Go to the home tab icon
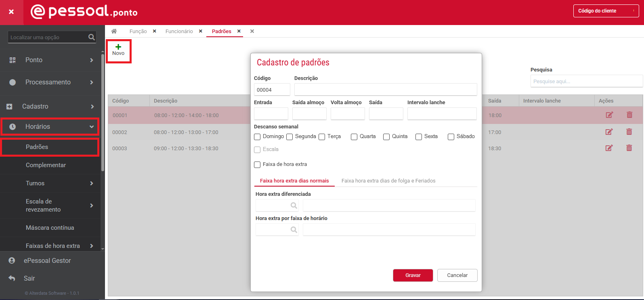This screenshot has width=644, height=300. [x=114, y=31]
